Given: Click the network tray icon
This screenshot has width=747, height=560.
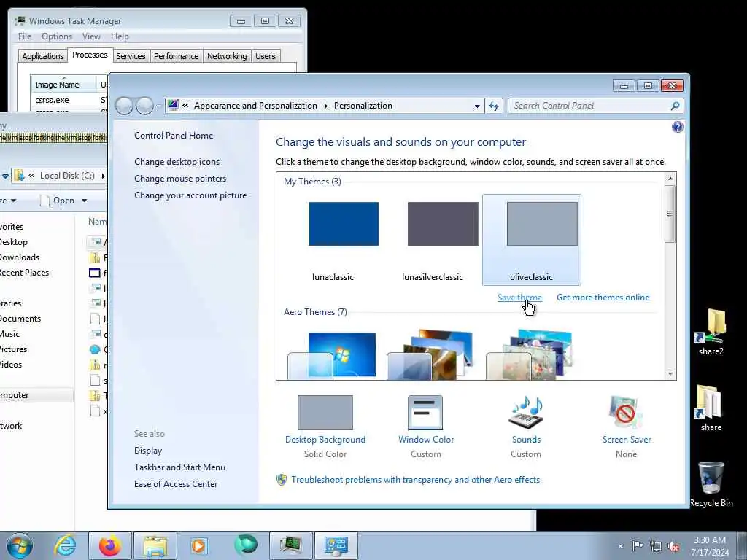Looking at the screenshot, I should pos(656,546).
